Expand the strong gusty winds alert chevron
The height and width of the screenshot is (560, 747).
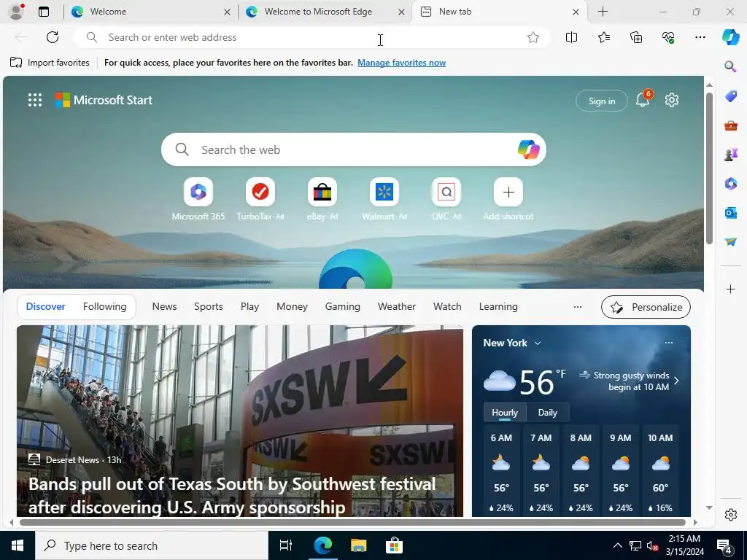click(676, 381)
